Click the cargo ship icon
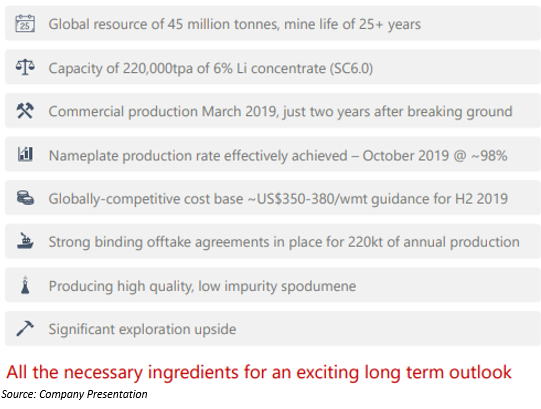541x409 pixels. [25, 241]
